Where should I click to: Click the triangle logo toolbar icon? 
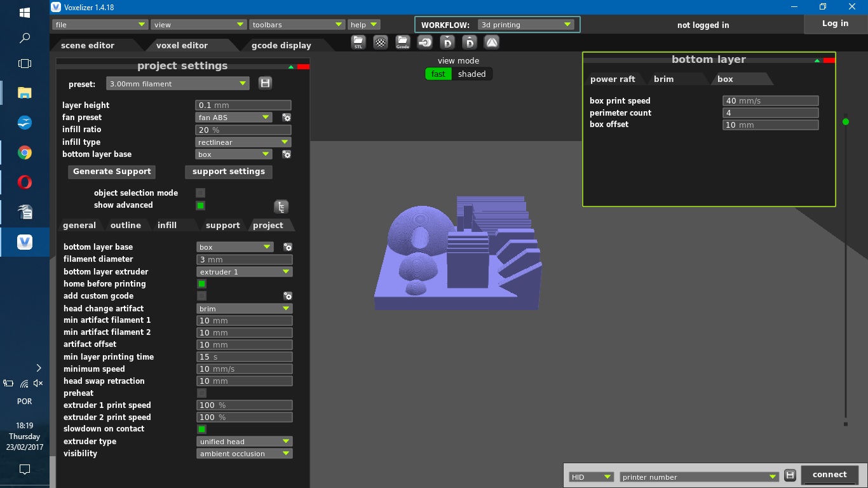click(492, 43)
